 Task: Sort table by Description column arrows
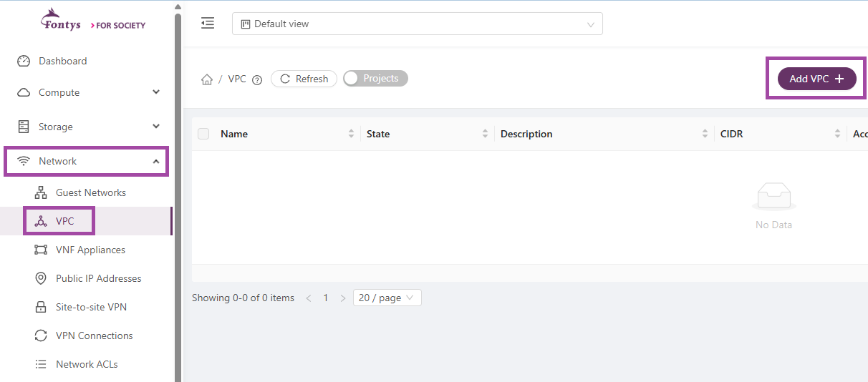[705, 134]
